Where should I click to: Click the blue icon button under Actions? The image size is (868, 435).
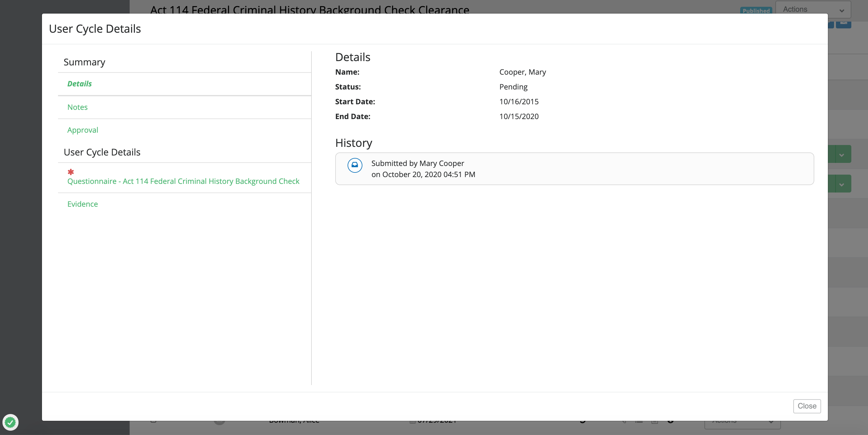click(843, 24)
